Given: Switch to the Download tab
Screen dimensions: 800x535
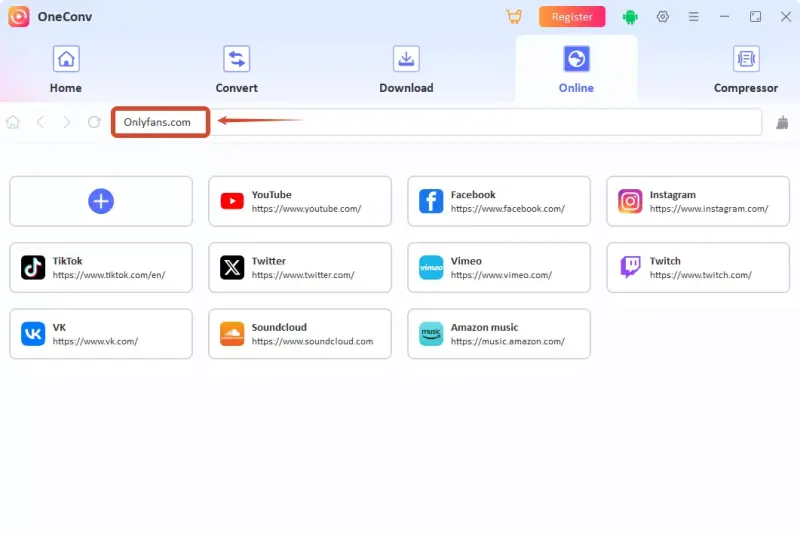Looking at the screenshot, I should 406,69.
